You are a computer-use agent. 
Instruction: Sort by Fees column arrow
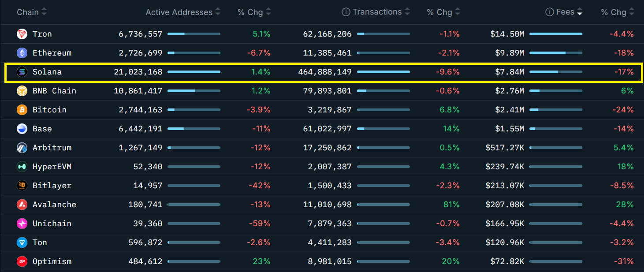pos(580,12)
